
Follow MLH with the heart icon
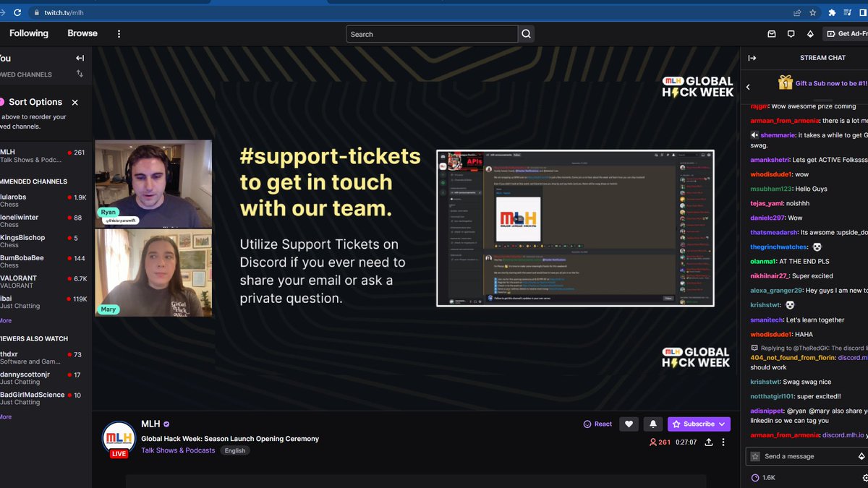(629, 424)
